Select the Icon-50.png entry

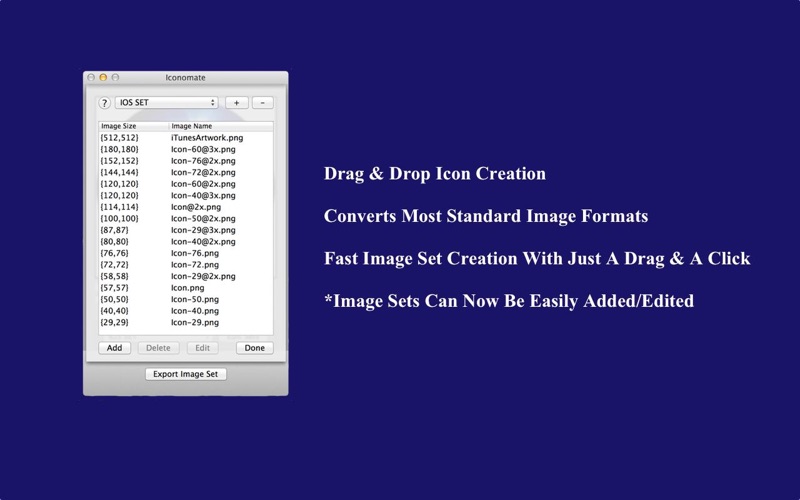pyautogui.click(x=195, y=299)
